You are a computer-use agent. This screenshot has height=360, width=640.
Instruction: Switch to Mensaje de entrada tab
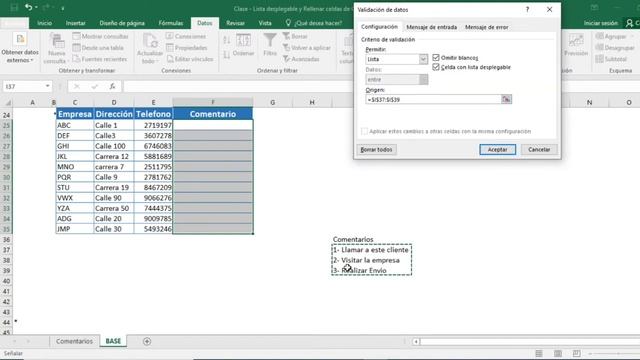431,27
